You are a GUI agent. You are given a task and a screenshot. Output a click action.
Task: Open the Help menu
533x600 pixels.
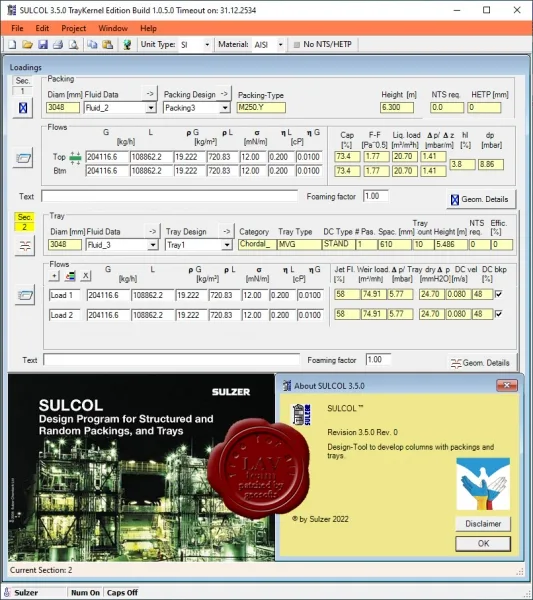coord(148,28)
